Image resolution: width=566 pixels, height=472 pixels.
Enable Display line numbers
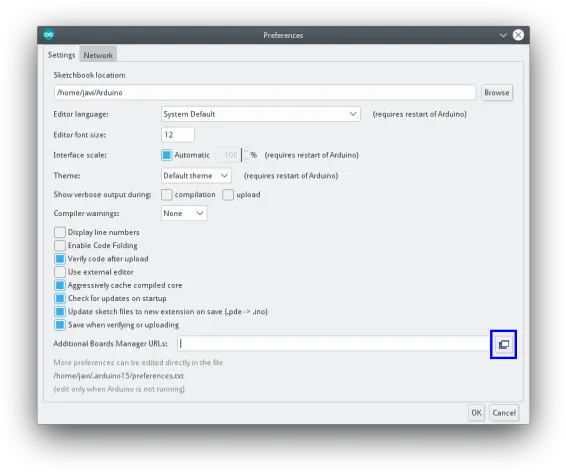60,232
